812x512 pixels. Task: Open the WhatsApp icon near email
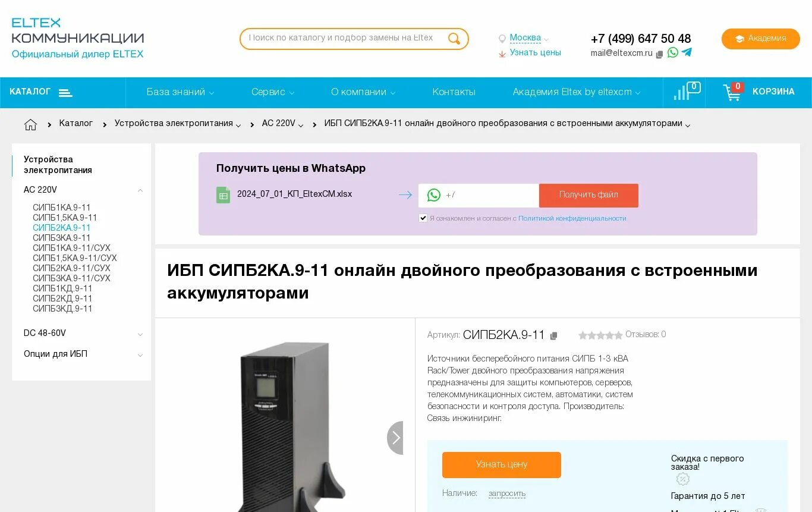pyautogui.click(x=673, y=52)
